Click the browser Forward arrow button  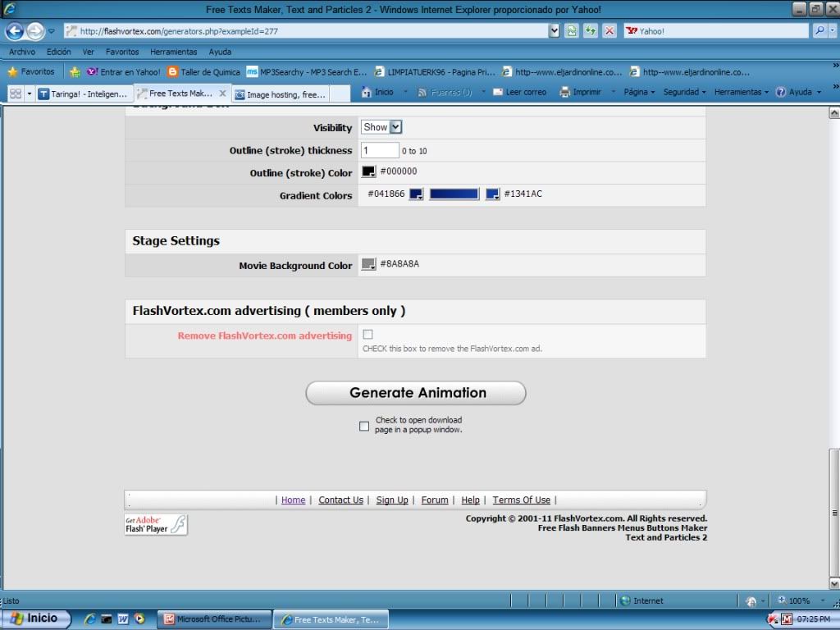[x=35, y=31]
